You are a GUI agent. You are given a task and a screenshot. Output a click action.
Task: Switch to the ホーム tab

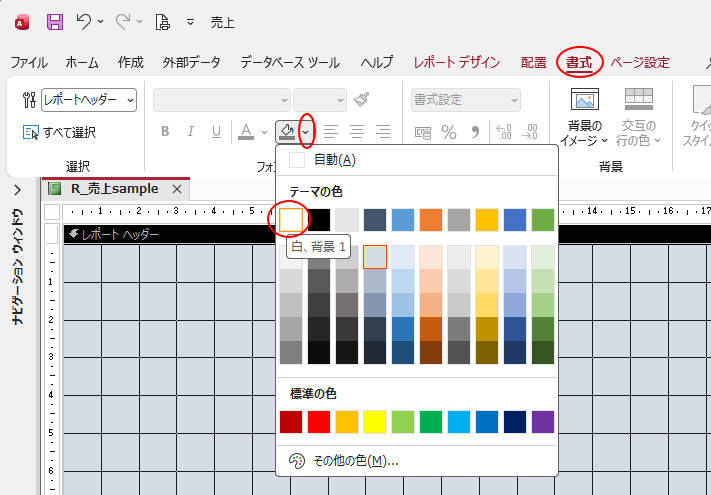[82, 62]
